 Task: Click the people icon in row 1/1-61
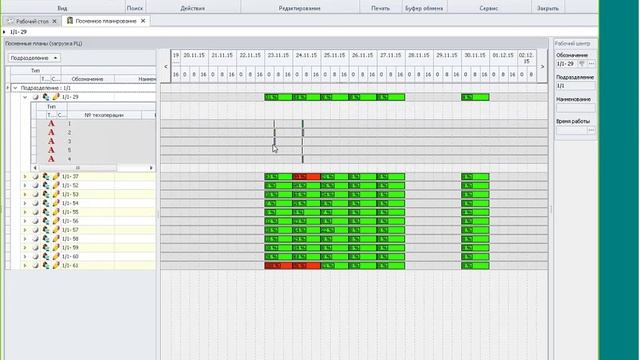click(46, 265)
